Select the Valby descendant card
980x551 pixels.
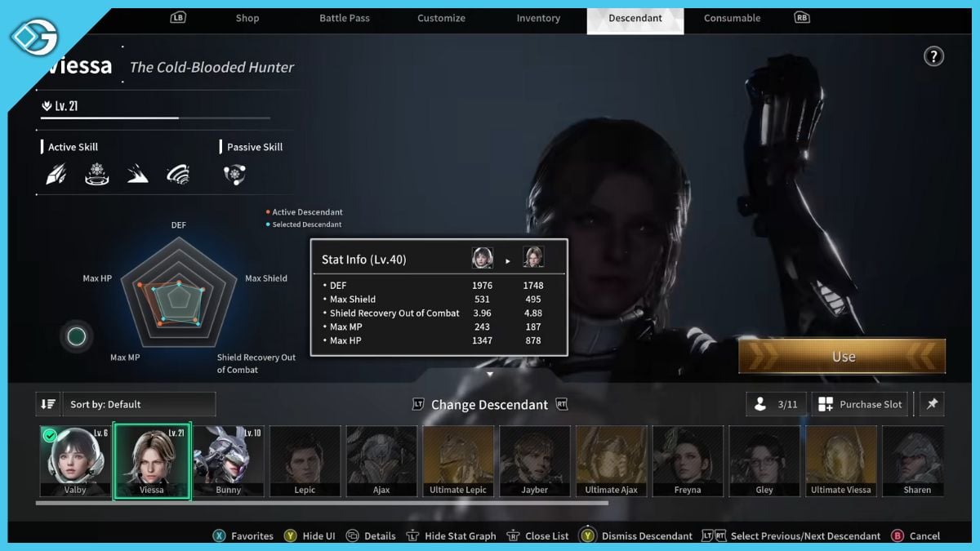tap(74, 461)
